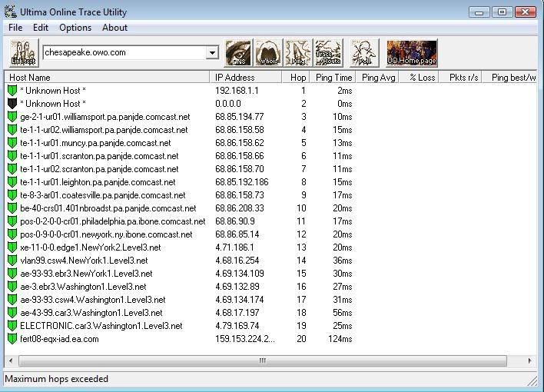Click shield icon beside xe-11-0-0.edge1.NewYork2 host

[x=12, y=247]
